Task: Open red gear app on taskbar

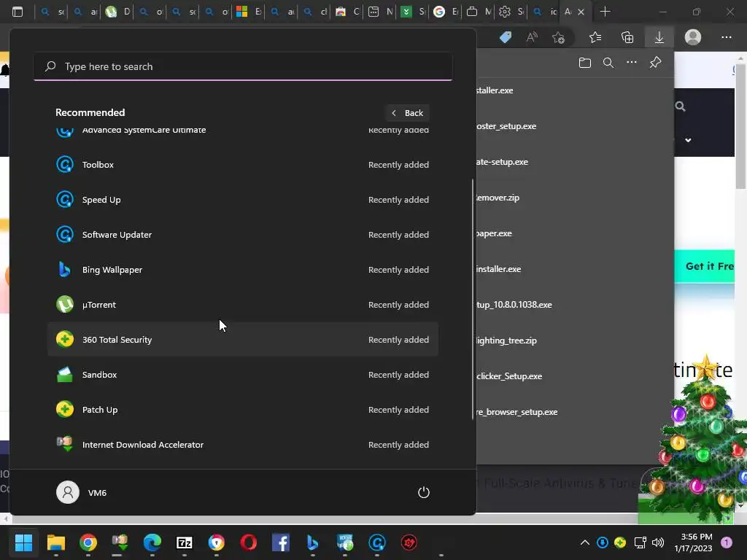Action: tap(409, 542)
